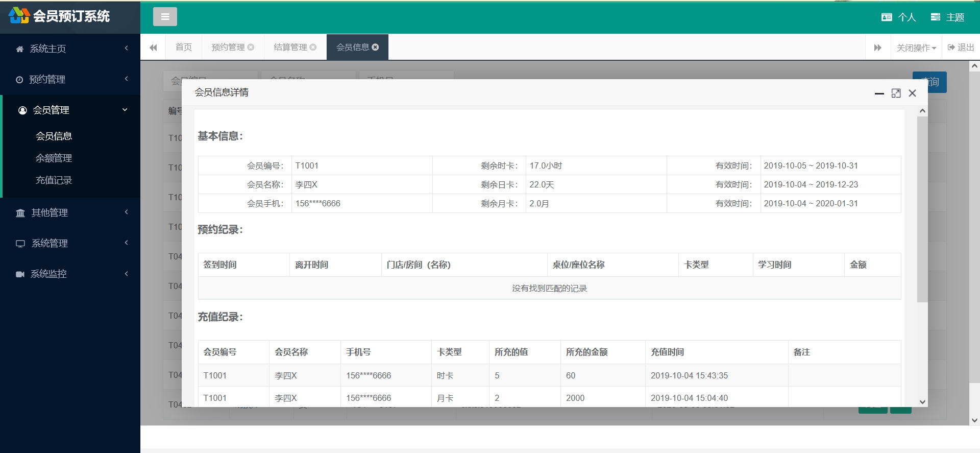The height and width of the screenshot is (453, 980).
Task: Close the 会员信息 tab with its x icon
Action: coord(375,47)
